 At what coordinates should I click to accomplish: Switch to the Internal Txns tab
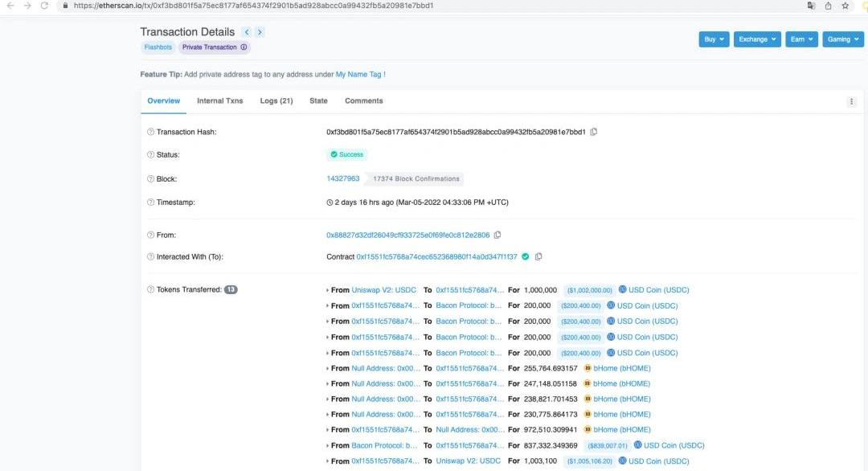pyautogui.click(x=219, y=101)
